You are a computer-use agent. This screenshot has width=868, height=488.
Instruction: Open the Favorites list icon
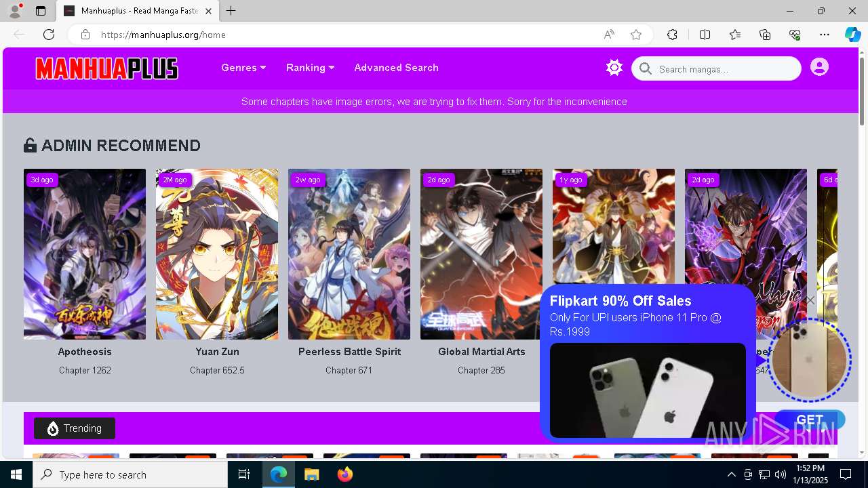click(735, 35)
